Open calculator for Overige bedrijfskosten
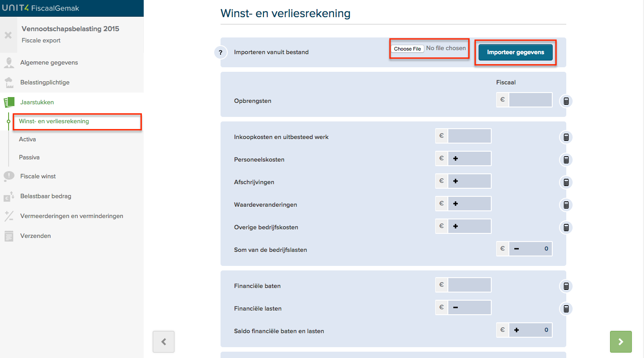The image size is (644, 358). pos(566,228)
